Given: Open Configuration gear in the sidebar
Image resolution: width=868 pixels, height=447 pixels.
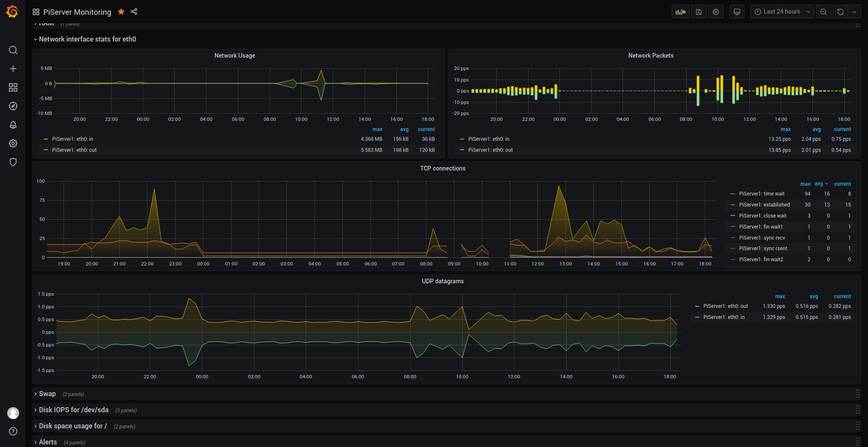Looking at the screenshot, I should tap(13, 143).
